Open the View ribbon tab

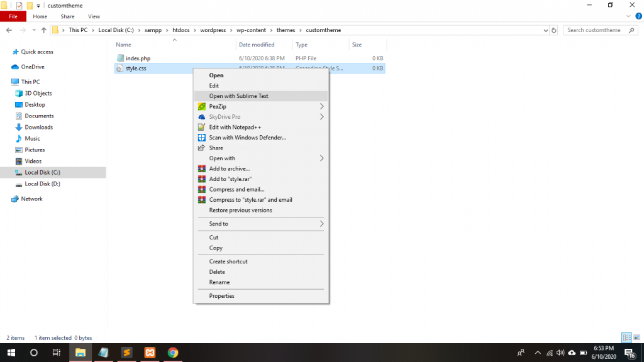[x=94, y=16]
